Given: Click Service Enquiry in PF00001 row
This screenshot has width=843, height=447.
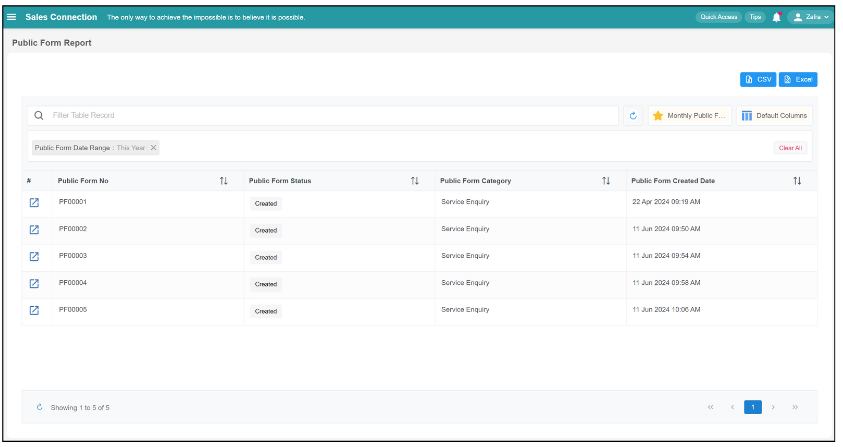Looking at the screenshot, I should pos(465,202).
